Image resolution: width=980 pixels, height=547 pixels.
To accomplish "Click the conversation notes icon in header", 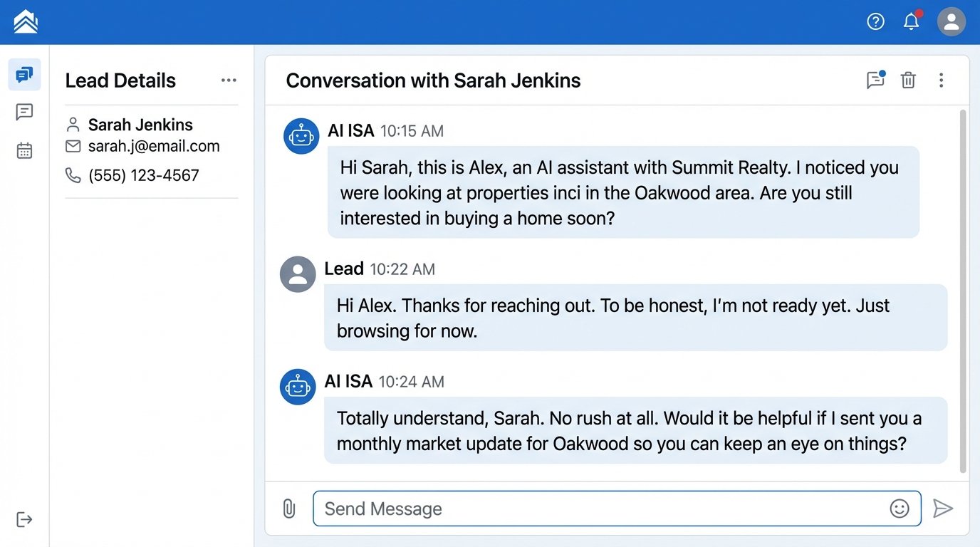I will [x=875, y=80].
